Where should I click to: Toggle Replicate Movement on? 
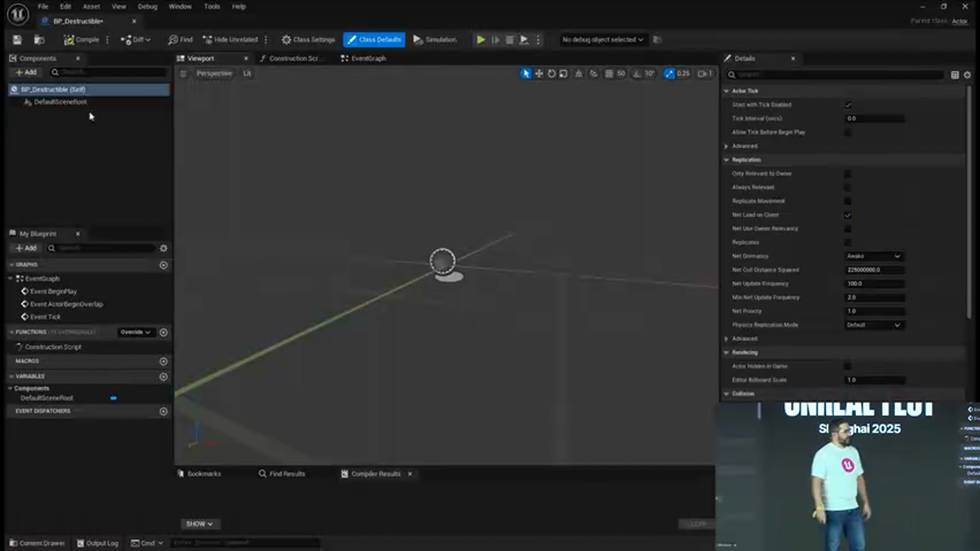pyautogui.click(x=848, y=201)
